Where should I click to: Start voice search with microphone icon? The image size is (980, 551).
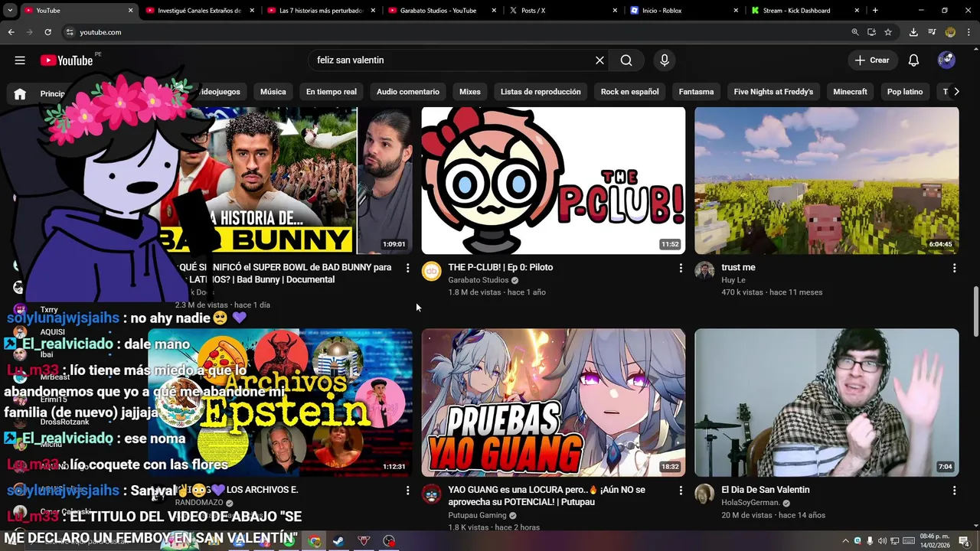[664, 60]
